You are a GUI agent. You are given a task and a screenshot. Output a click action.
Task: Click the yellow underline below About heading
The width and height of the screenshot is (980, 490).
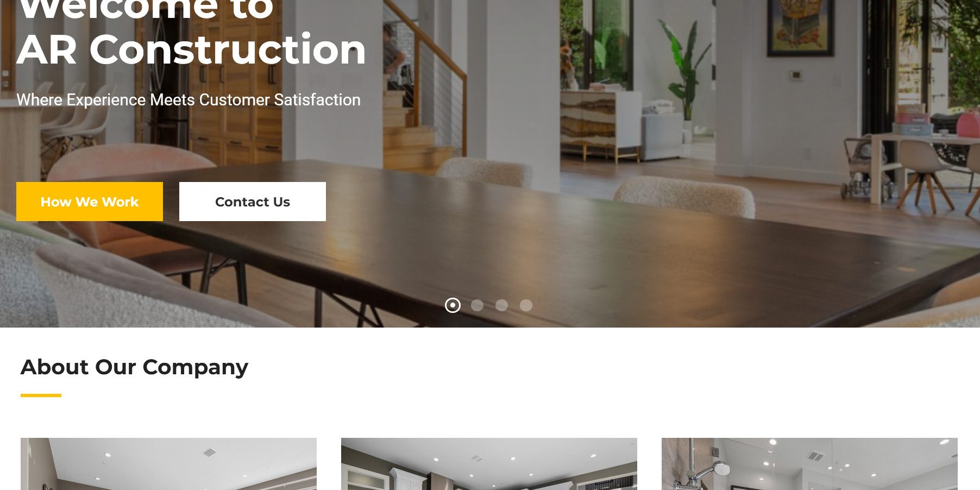coord(41,395)
